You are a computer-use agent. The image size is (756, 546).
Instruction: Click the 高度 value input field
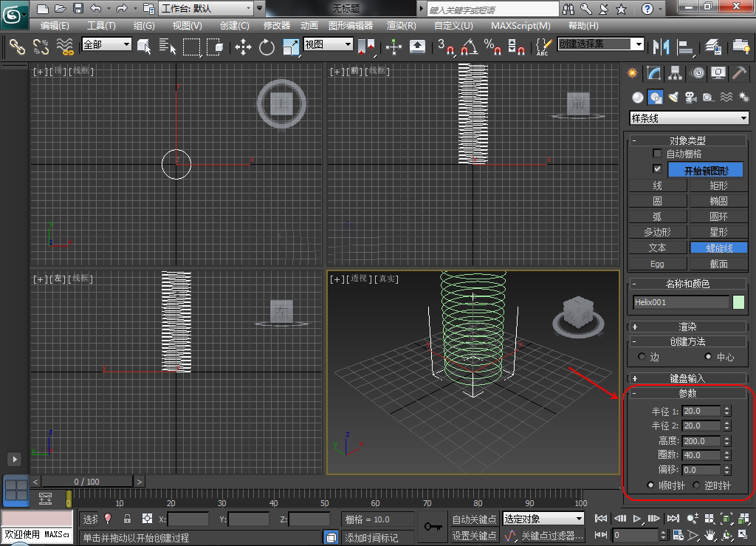pyautogui.click(x=701, y=441)
